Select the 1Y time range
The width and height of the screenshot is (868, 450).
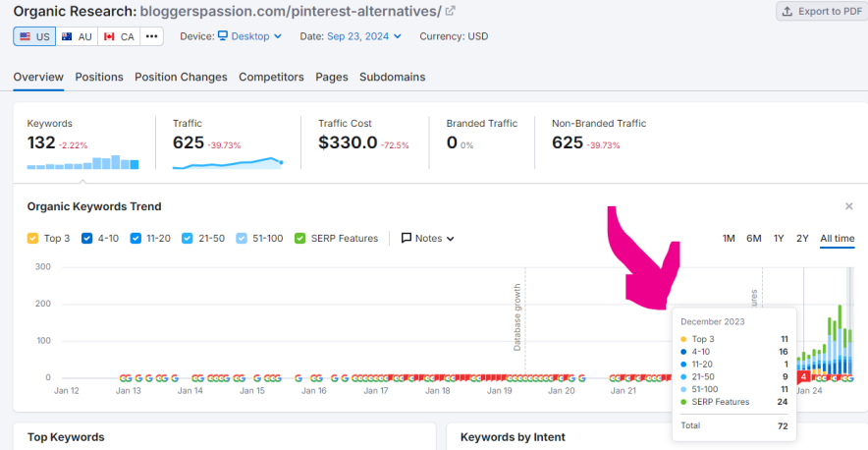(x=779, y=239)
